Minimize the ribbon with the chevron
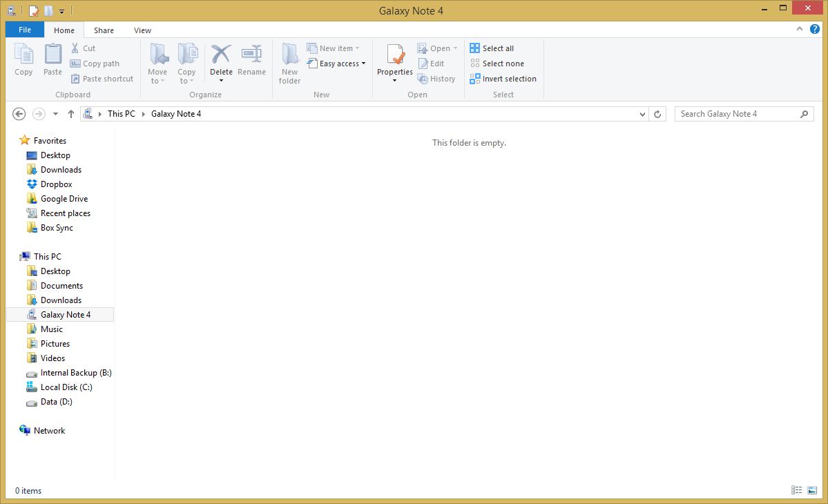This screenshot has width=828, height=504. pyautogui.click(x=800, y=29)
